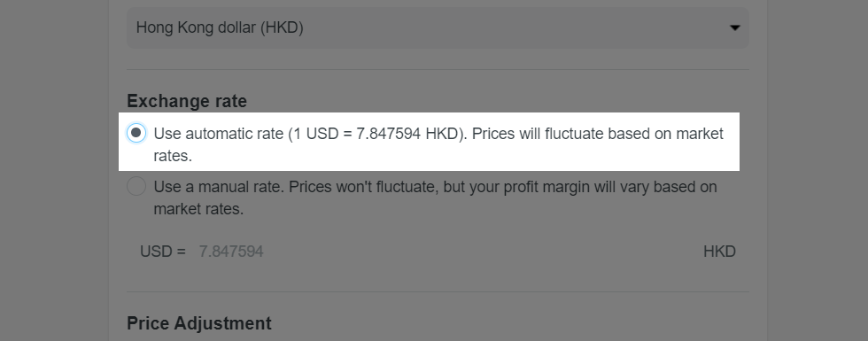
Task: Click the HKD suffix beside rate field
Action: tap(719, 252)
